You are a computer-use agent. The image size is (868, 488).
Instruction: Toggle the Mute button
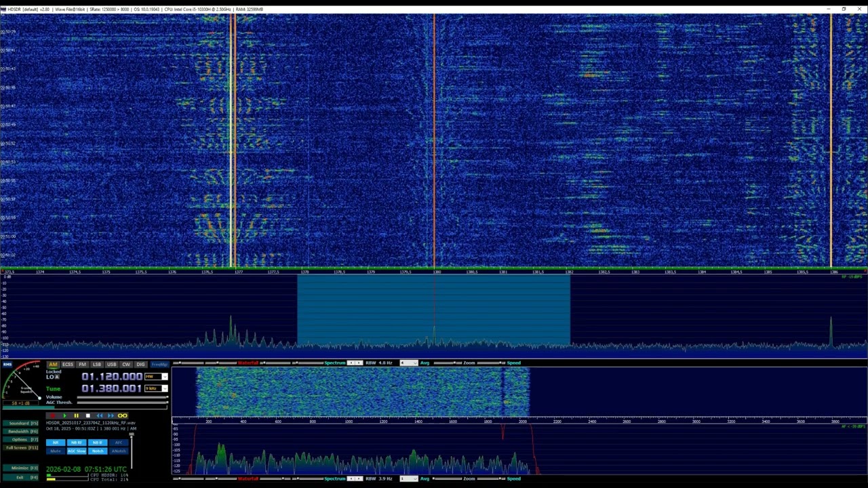(x=56, y=451)
